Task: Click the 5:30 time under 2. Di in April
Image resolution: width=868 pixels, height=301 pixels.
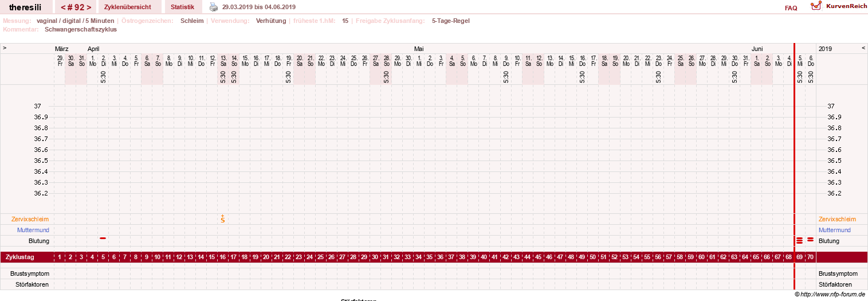Action: [x=103, y=77]
